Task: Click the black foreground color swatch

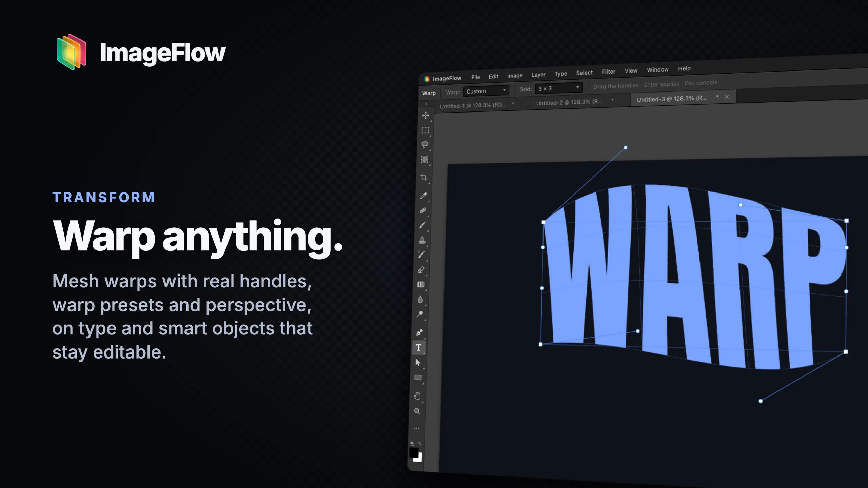Action: [x=413, y=452]
